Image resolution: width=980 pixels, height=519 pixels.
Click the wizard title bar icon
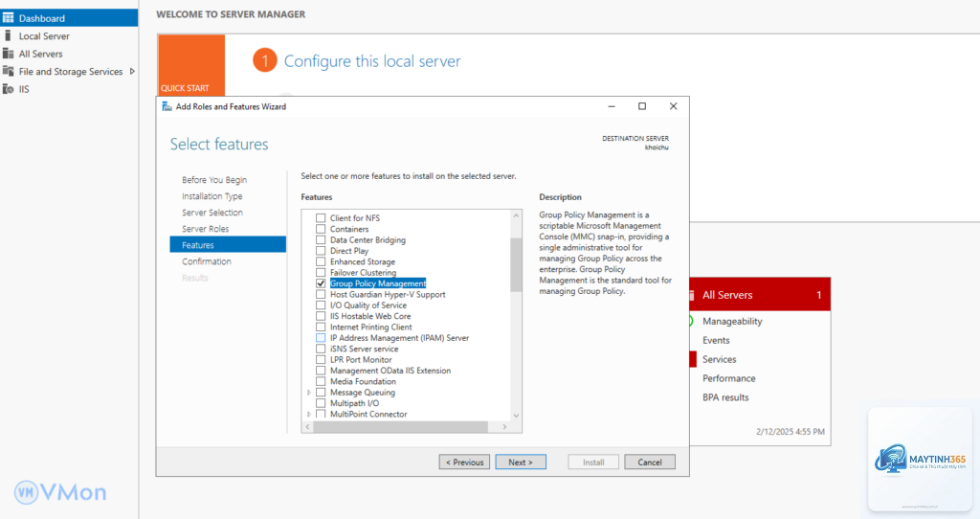pyautogui.click(x=167, y=106)
